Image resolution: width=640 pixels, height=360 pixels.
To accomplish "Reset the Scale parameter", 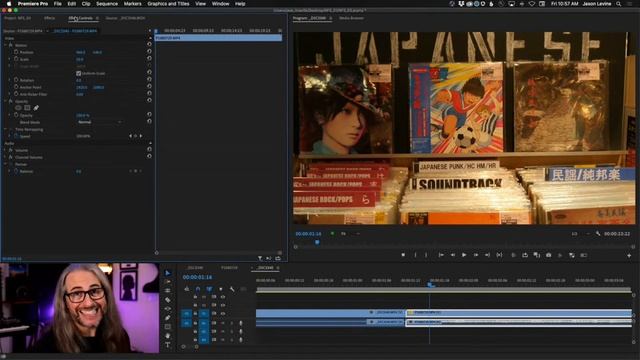I will tap(149, 59).
